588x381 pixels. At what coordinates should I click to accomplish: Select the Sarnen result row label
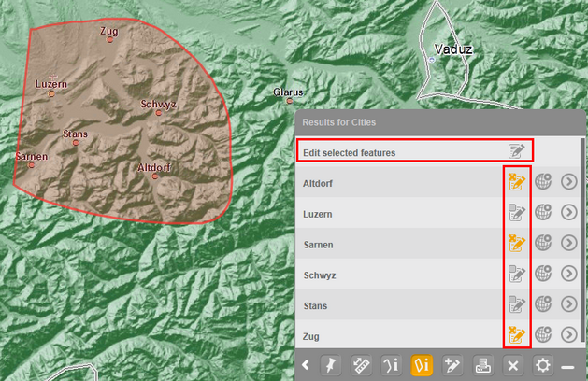point(318,245)
